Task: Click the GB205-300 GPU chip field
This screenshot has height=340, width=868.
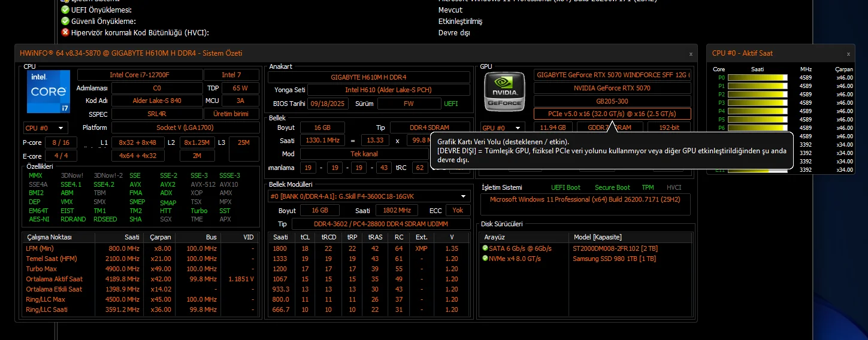Action: [x=612, y=101]
